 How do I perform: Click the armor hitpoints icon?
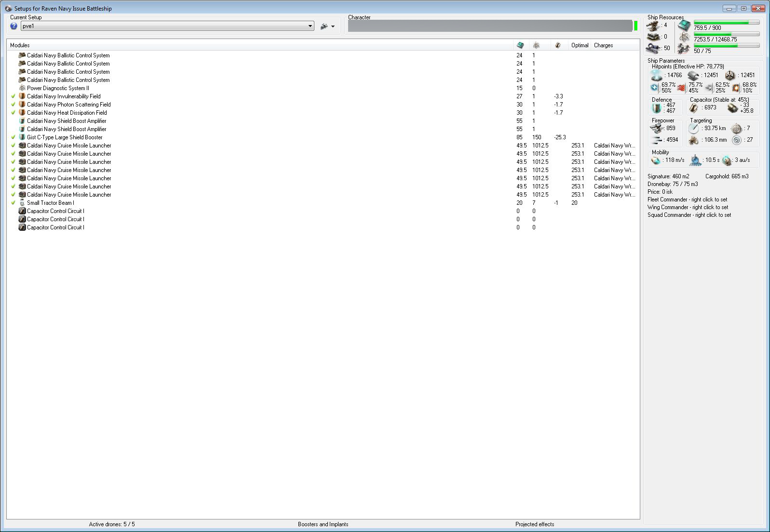click(x=693, y=75)
